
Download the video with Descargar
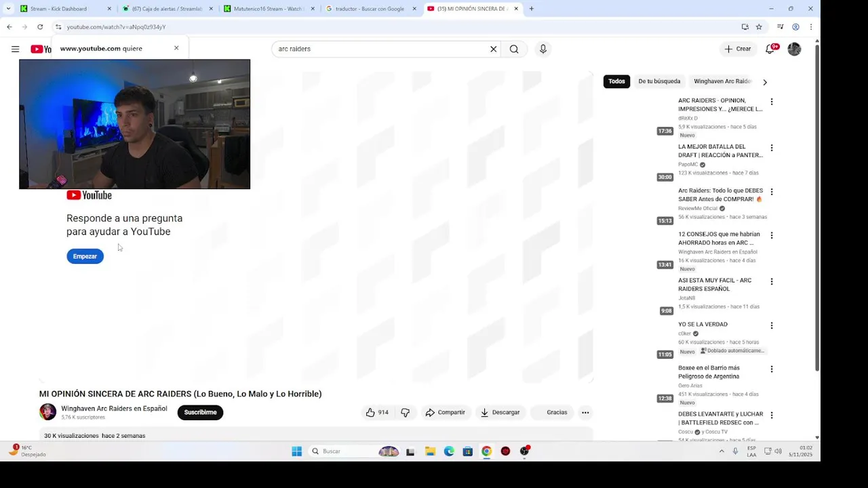500,412
